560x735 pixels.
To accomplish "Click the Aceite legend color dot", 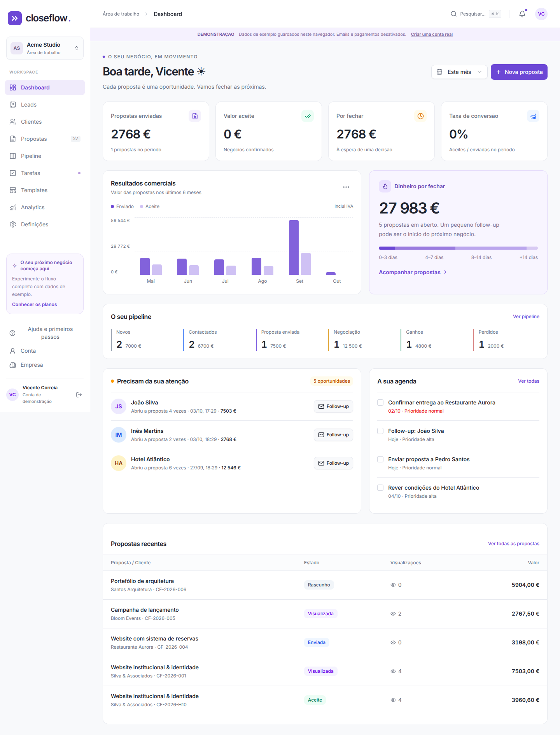I will (142, 206).
